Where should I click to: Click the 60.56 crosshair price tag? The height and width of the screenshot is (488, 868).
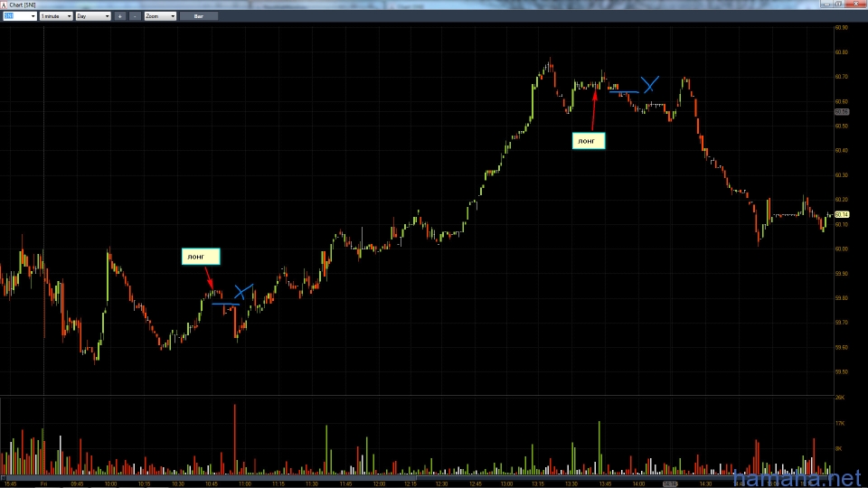842,112
